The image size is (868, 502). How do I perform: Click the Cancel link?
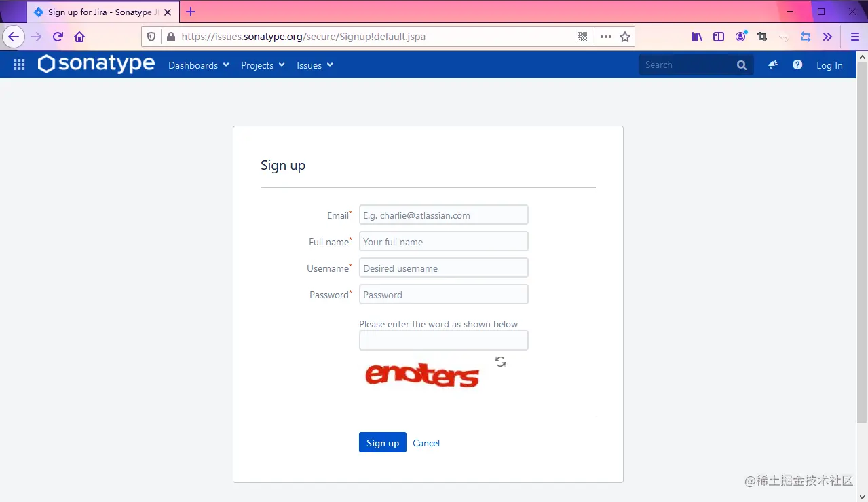(426, 443)
